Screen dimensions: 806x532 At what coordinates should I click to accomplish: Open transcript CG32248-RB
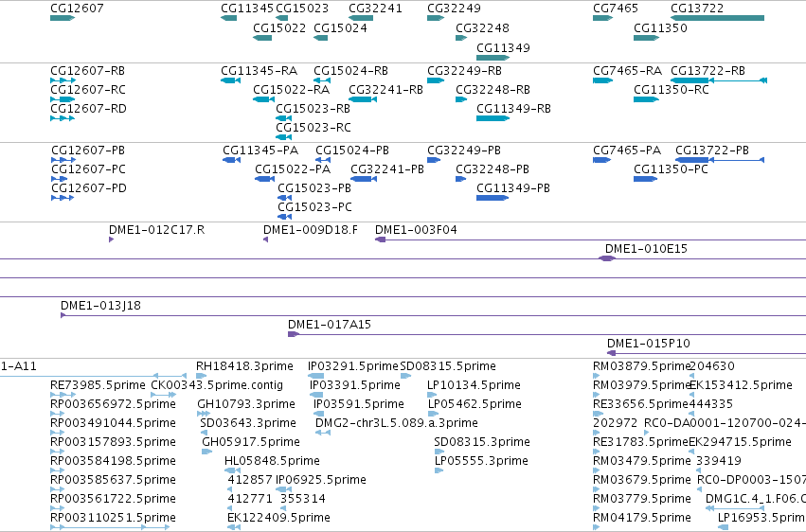coord(493,89)
